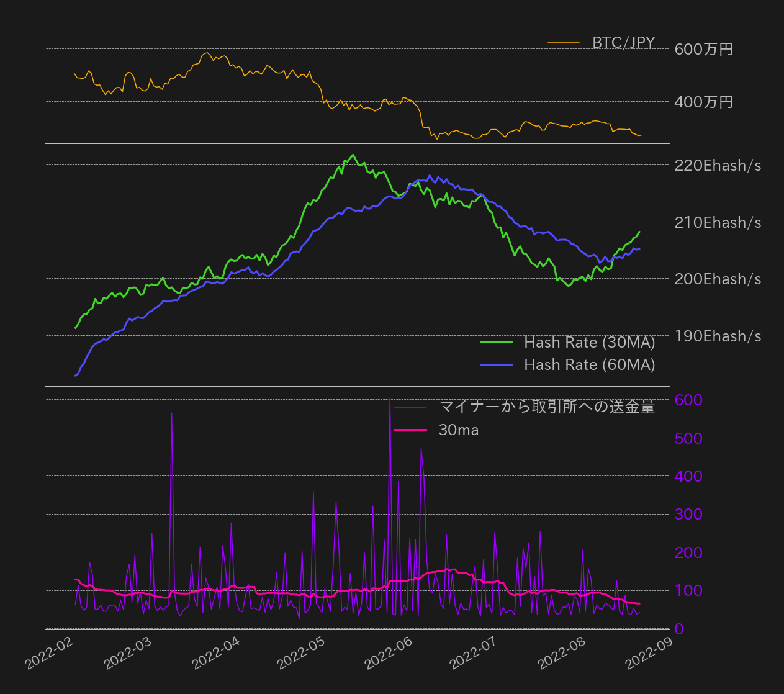The width and height of the screenshot is (784, 694).
Task: Select the 600万円 price axis label
Action: tap(703, 49)
